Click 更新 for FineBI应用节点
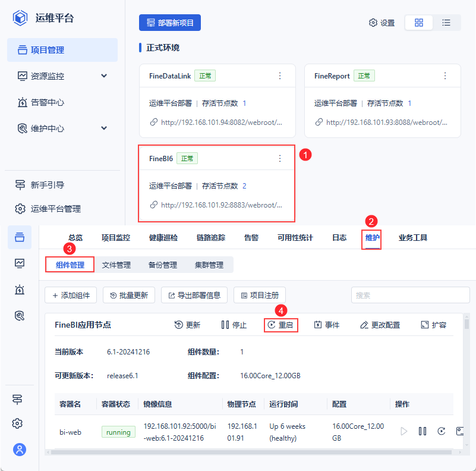The image size is (476, 471). point(187,325)
